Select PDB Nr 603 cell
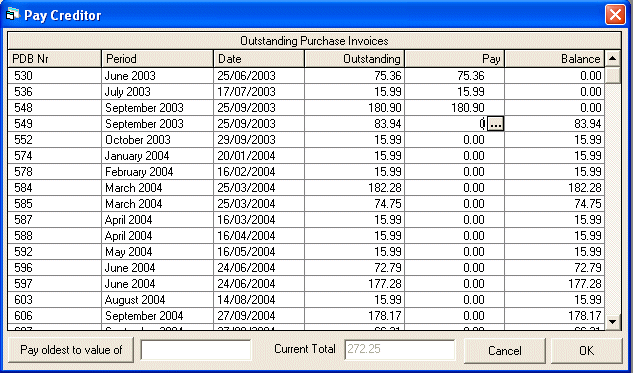 tap(54, 300)
